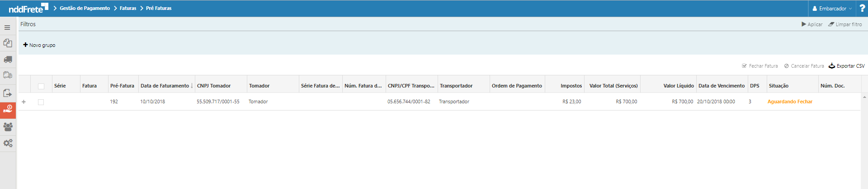Open the Embarcador user dropdown

point(832,9)
